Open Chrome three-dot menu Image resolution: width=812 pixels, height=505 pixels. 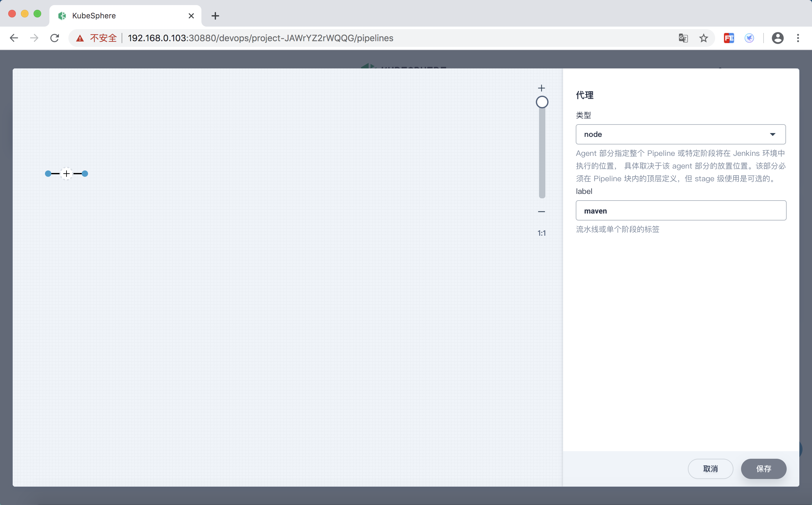tap(798, 38)
